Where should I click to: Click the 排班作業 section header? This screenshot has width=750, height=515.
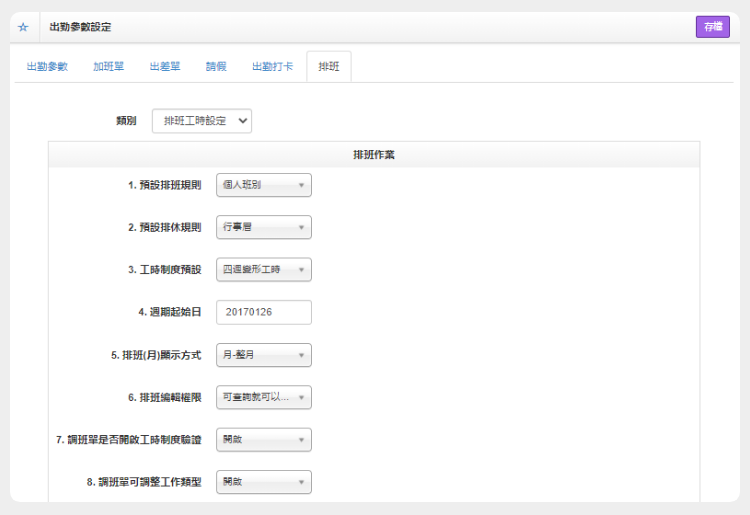pos(373,155)
